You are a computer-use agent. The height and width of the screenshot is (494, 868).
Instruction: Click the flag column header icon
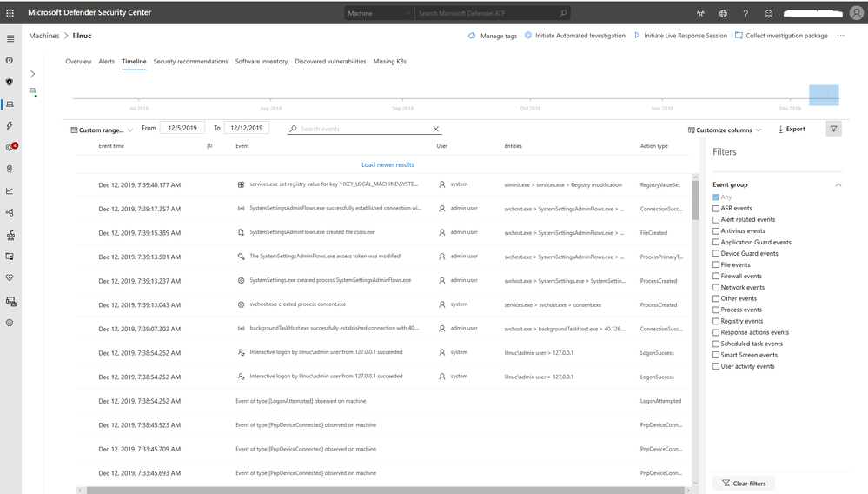[209, 146]
